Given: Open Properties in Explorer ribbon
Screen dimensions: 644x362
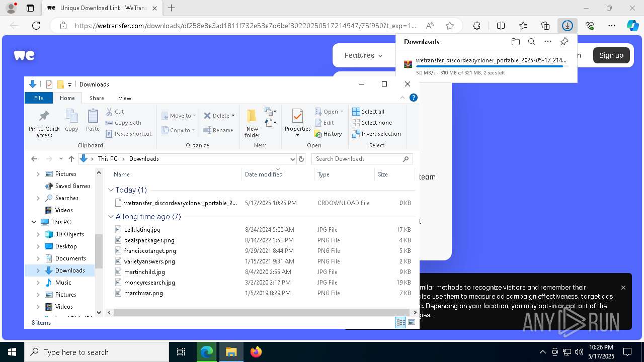Looking at the screenshot, I should [297, 123].
